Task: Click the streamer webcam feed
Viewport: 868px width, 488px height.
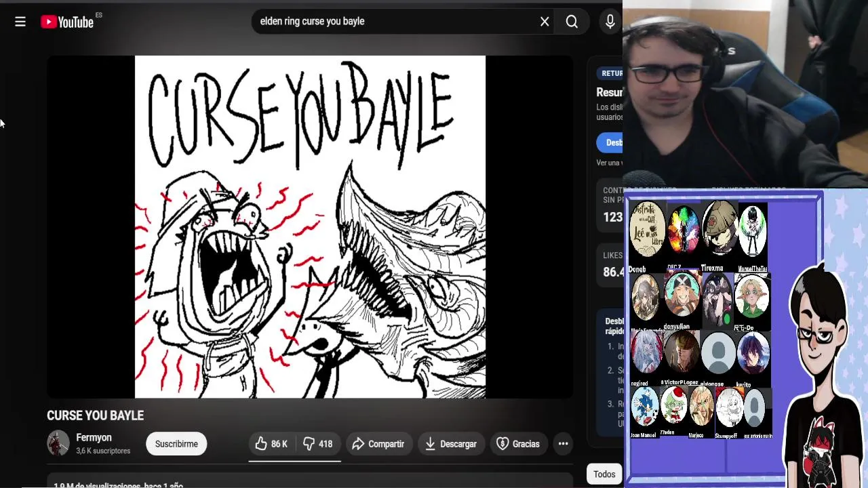Action: 745,94
